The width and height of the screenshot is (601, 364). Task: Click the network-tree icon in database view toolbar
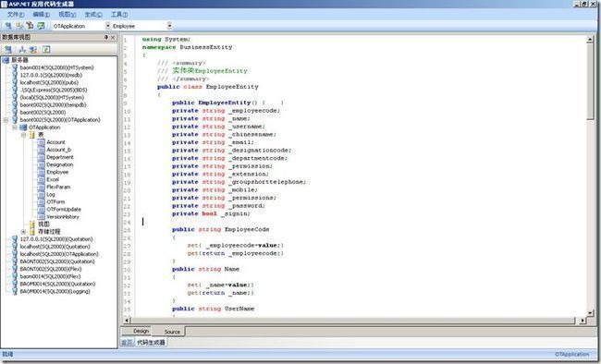pos(22,49)
